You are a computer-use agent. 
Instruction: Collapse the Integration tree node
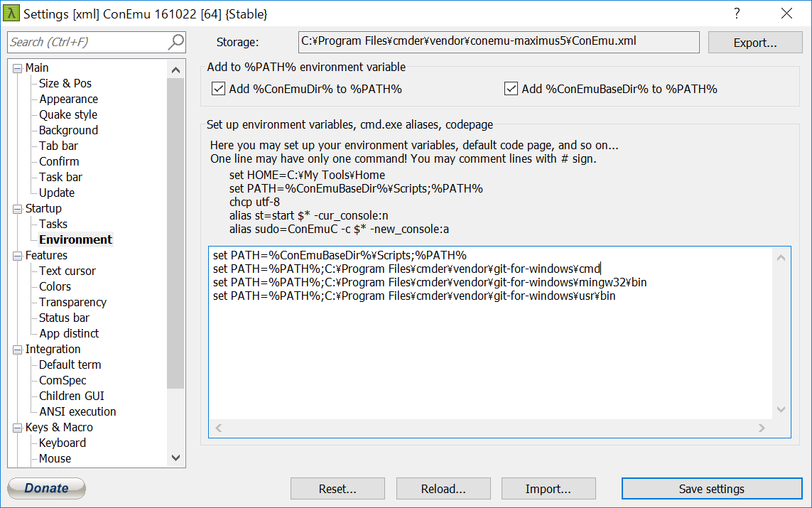point(18,350)
